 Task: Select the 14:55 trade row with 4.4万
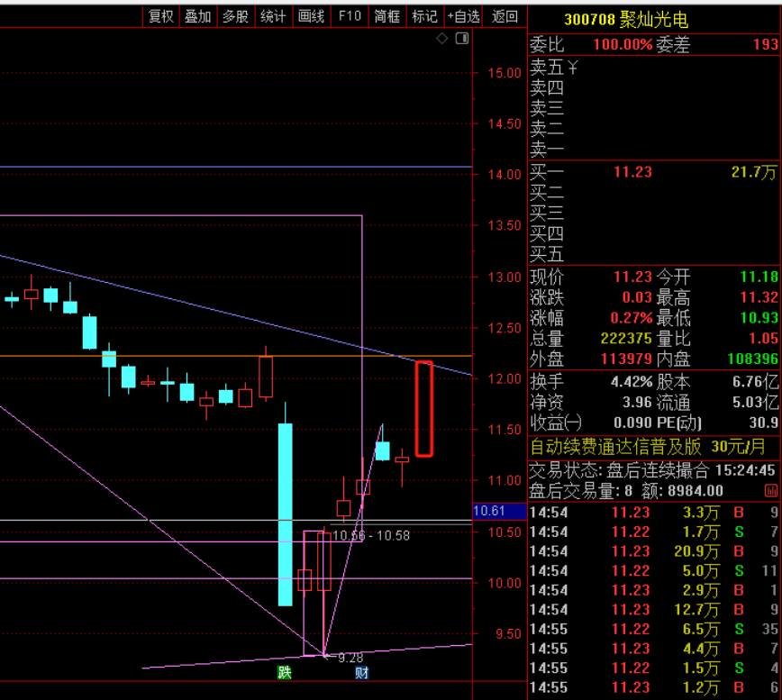click(653, 648)
